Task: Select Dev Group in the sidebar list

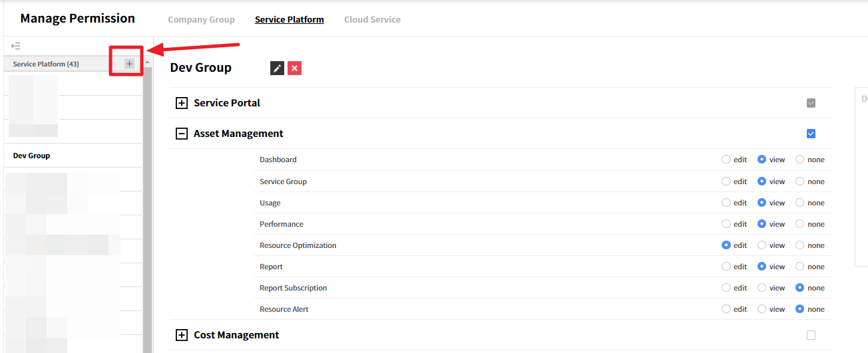Action: [32, 156]
